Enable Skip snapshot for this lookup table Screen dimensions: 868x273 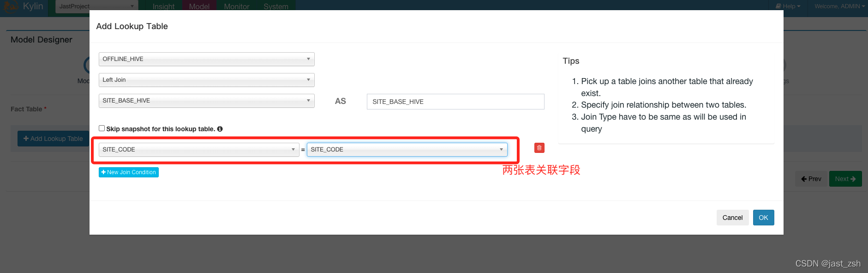(102, 128)
